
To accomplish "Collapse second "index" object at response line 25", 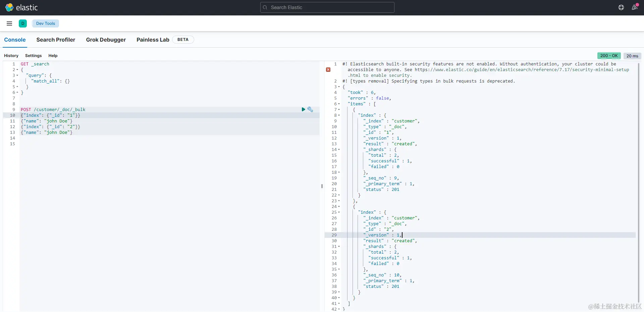I will [x=339, y=212].
